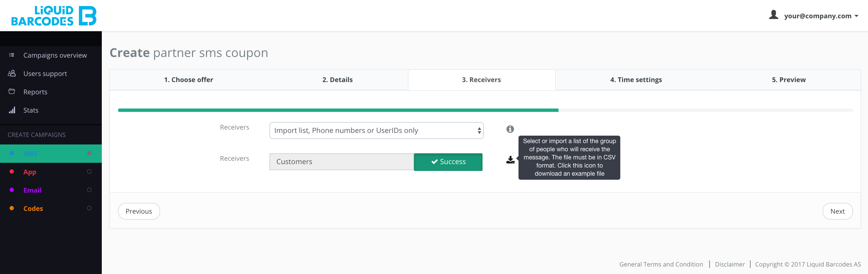Select the Email campaign radio circle
Screen dimensions: 868x274
pyautogui.click(x=90, y=190)
